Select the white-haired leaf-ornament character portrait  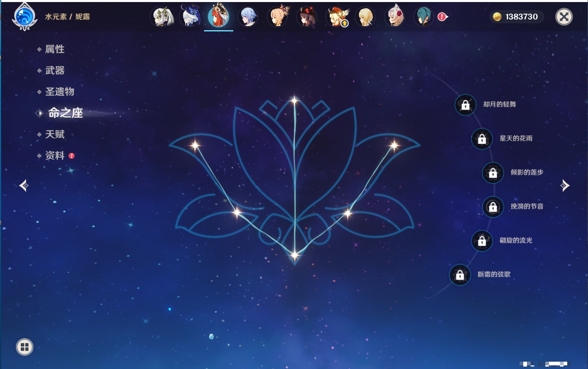(163, 17)
